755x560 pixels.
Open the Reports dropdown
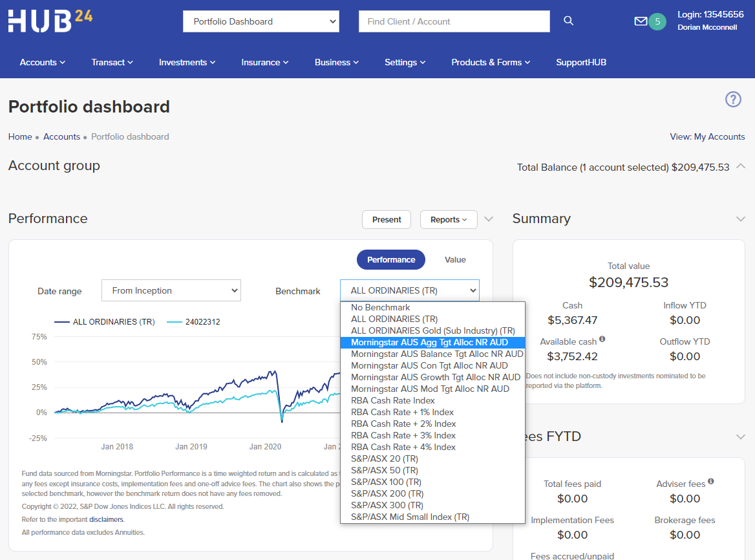449,219
